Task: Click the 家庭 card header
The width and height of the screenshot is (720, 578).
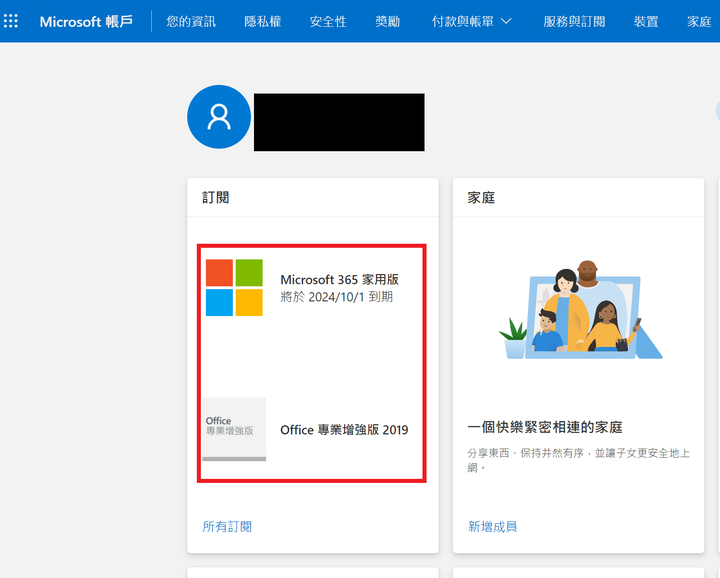Action: pos(481,198)
